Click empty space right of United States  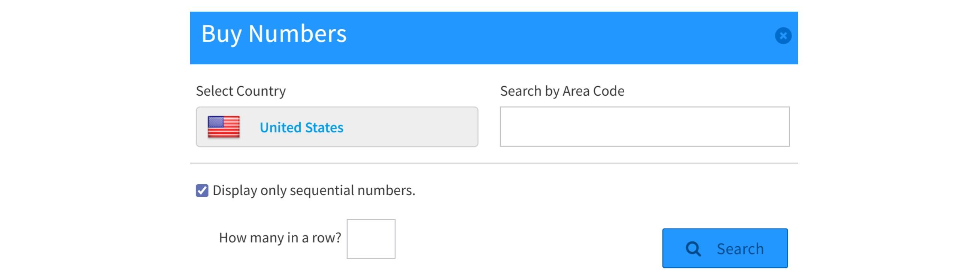[411, 127]
